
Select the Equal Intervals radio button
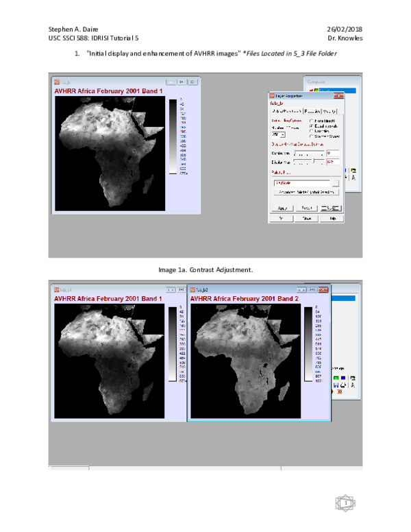312,126
